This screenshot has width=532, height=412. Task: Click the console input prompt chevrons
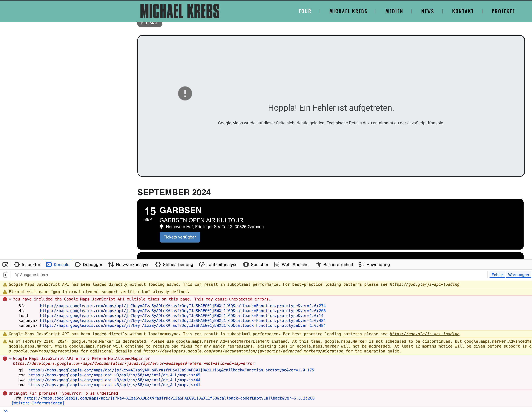coord(6,411)
